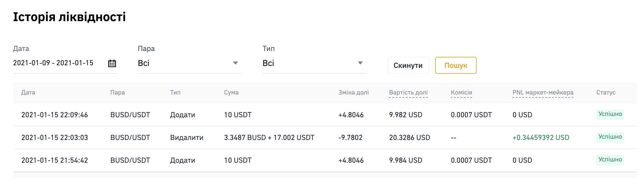Click the Комісія column header
The image size is (644, 178).
pyautogui.click(x=461, y=93)
